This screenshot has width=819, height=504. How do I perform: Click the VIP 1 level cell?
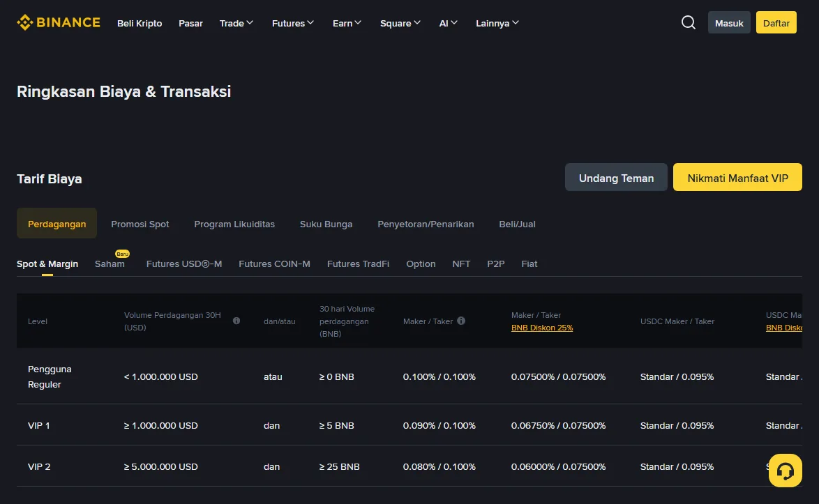tap(38, 426)
